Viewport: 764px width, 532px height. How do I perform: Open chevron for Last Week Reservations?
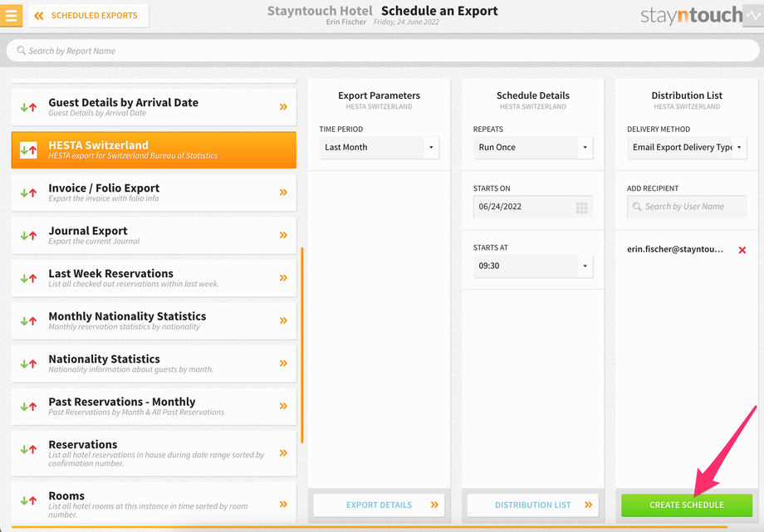click(283, 278)
